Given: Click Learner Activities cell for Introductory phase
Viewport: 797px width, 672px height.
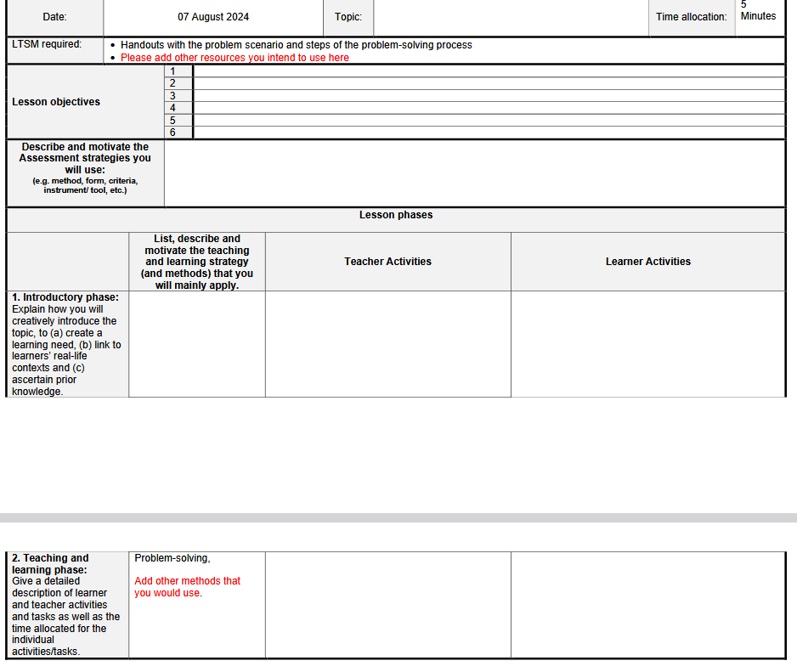Looking at the screenshot, I should [648, 344].
